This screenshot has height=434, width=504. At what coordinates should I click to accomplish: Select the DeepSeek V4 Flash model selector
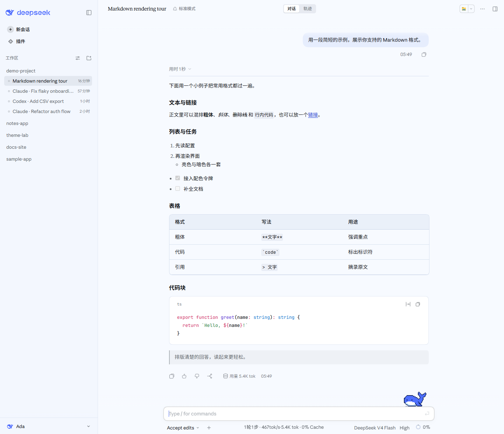374,428
